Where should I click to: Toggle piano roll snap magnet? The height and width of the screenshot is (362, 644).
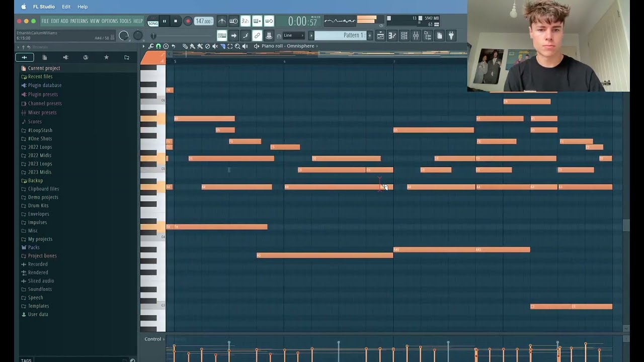pyautogui.click(x=158, y=46)
